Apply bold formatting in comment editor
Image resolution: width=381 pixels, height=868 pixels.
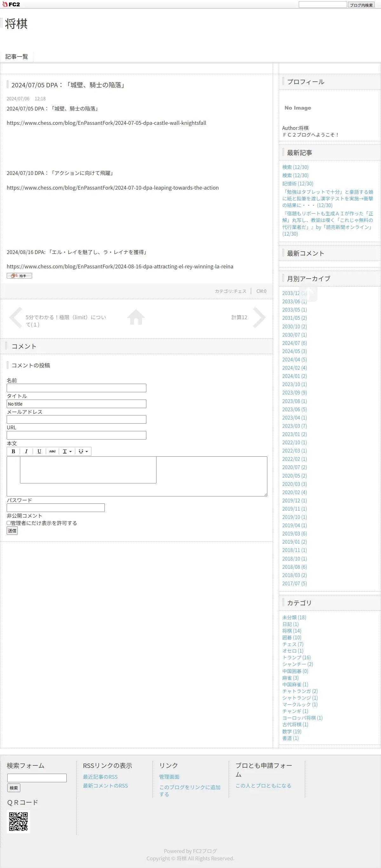pos(13,451)
